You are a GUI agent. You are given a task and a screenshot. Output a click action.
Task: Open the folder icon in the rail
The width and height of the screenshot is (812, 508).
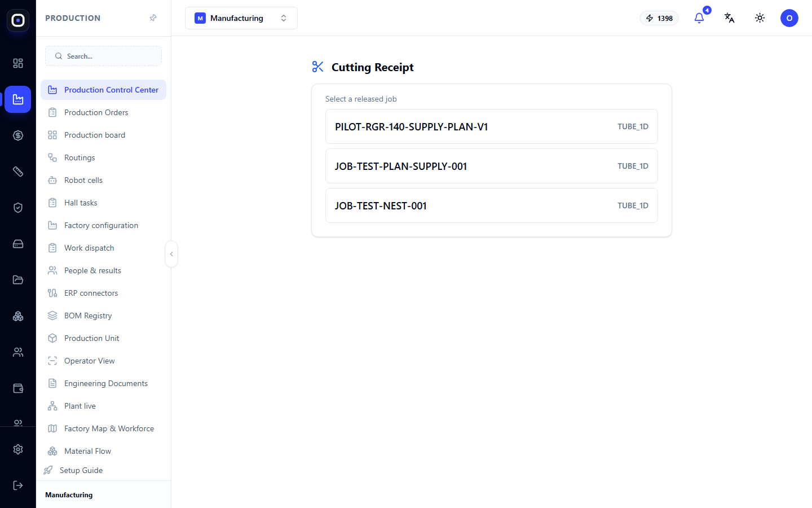(x=18, y=280)
